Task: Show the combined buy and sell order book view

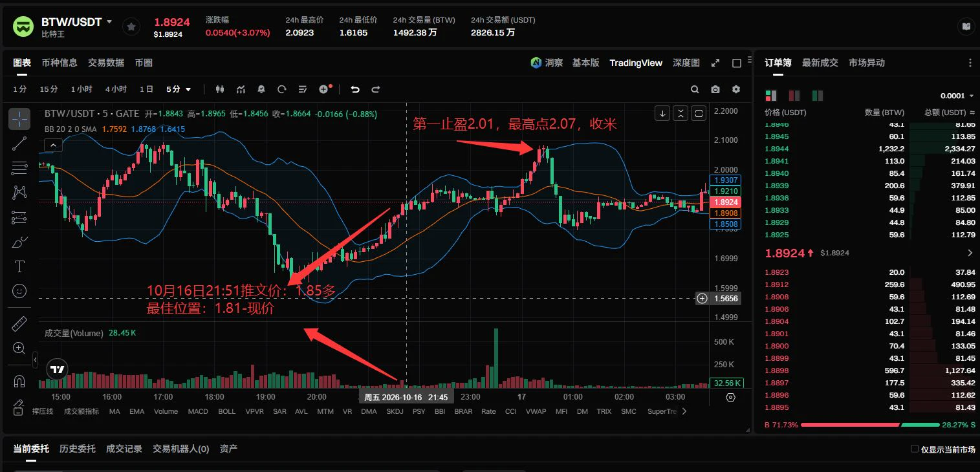Action: pyautogui.click(x=770, y=96)
